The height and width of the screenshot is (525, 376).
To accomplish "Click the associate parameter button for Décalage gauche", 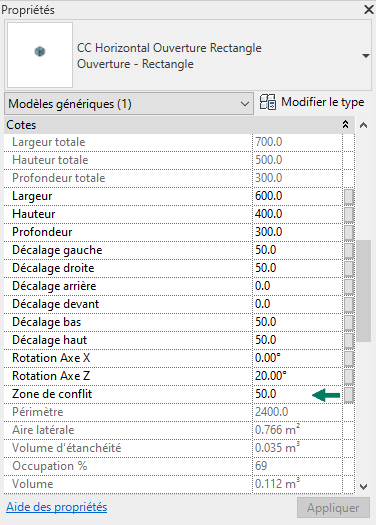I will [x=349, y=250].
